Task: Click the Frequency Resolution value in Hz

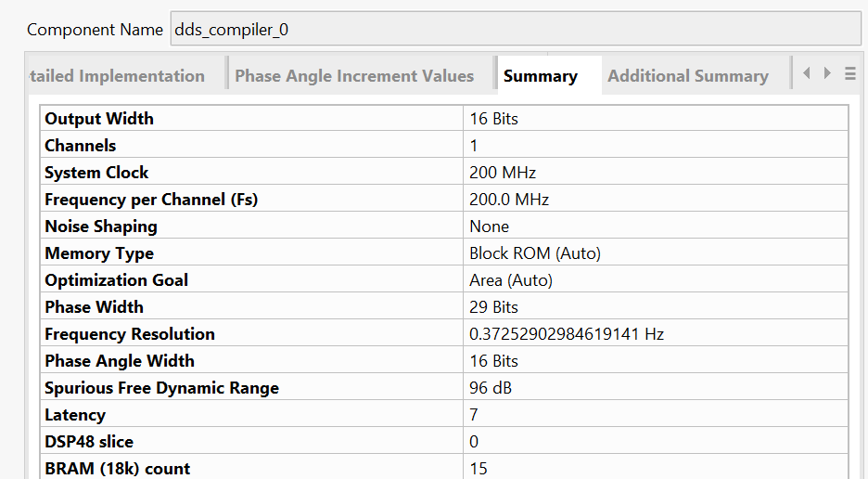Action: [567, 334]
